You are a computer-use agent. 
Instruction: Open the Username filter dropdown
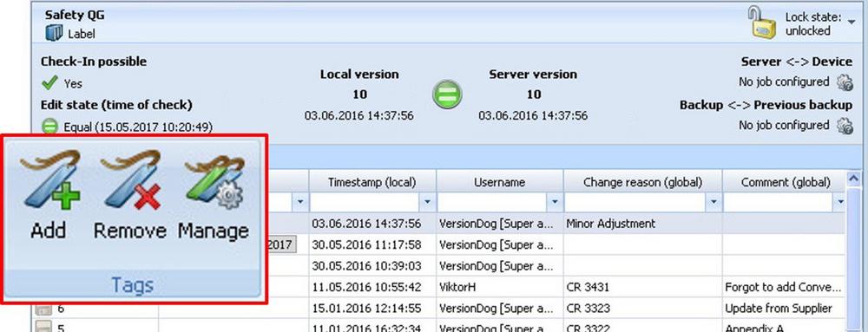555,202
